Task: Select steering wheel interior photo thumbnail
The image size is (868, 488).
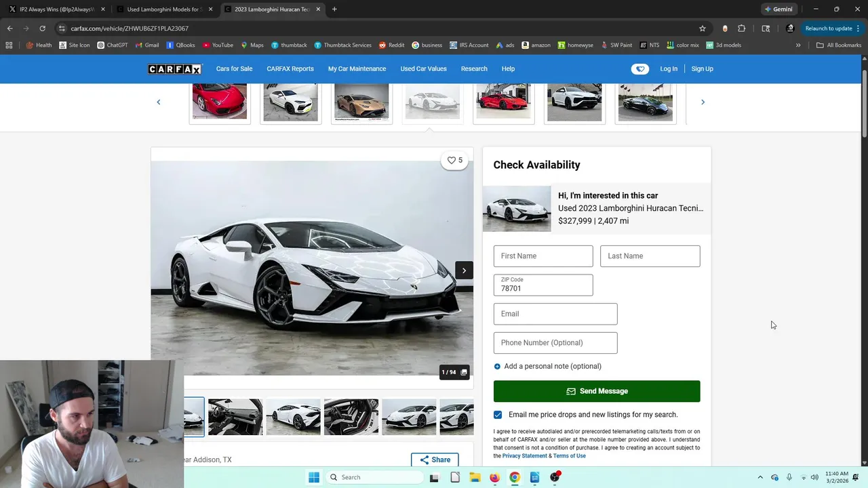Action: [x=235, y=417]
